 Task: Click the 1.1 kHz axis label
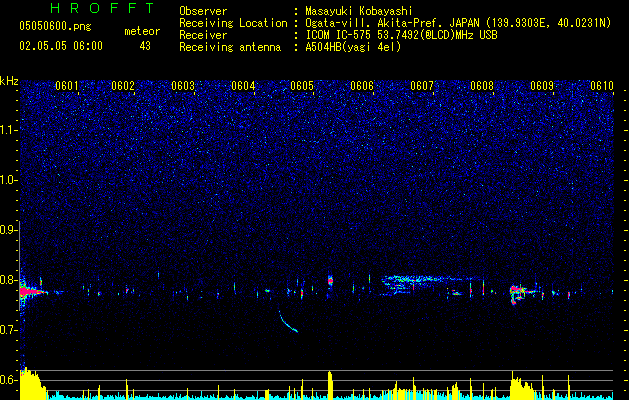(x=8, y=130)
